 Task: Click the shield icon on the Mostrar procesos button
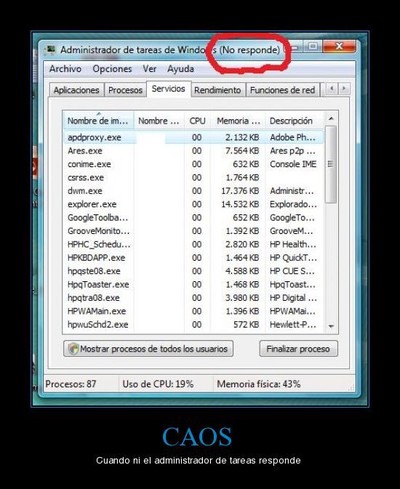[x=73, y=349]
